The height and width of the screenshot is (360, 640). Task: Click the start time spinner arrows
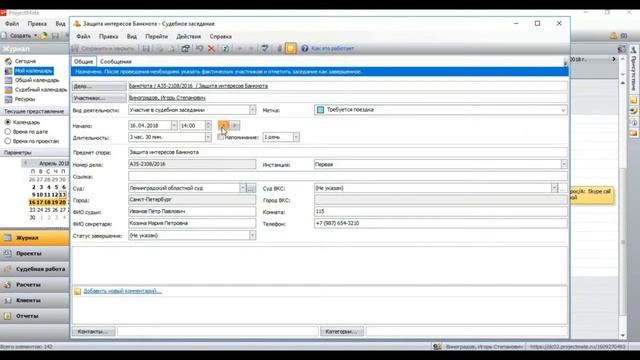[208, 125]
